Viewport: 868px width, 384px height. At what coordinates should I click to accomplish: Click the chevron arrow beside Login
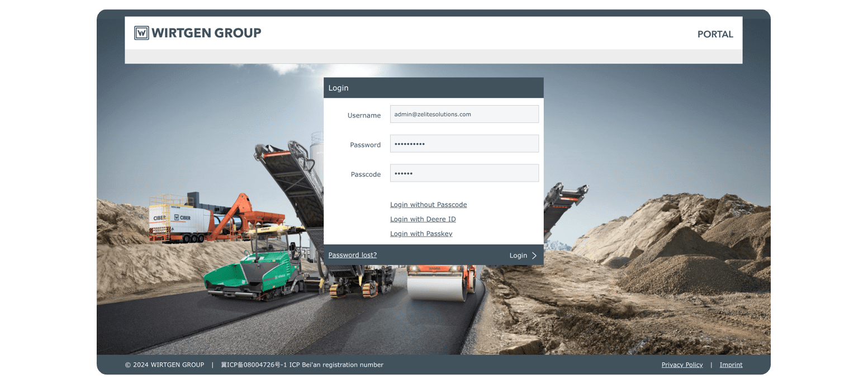534,255
